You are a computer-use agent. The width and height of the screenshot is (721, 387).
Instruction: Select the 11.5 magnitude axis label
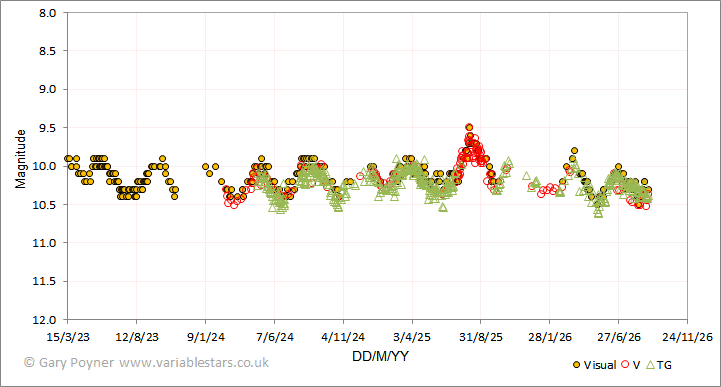(45, 281)
